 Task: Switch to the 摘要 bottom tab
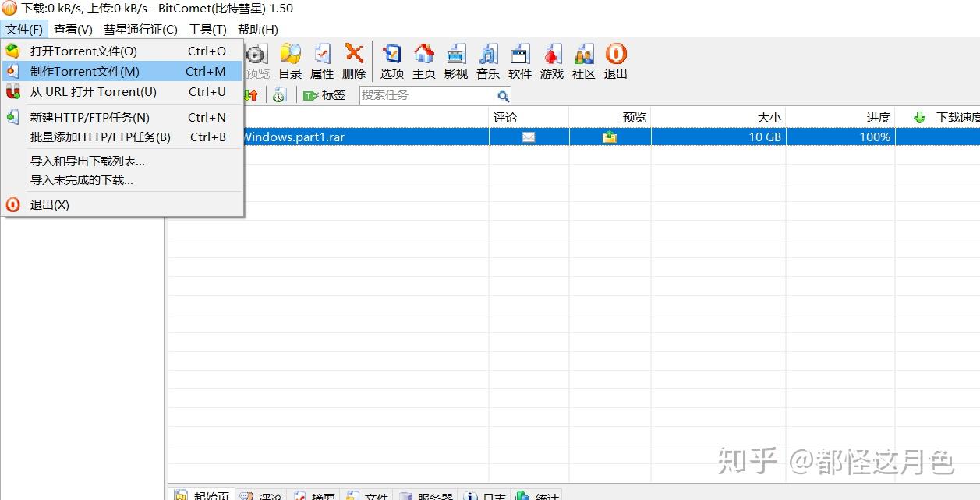(x=314, y=496)
